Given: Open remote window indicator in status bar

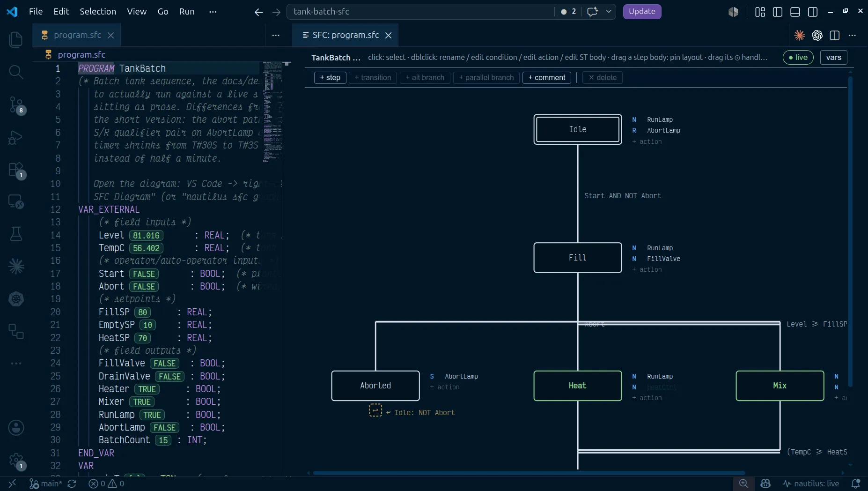Looking at the screenshot, I should click(13, 484).
